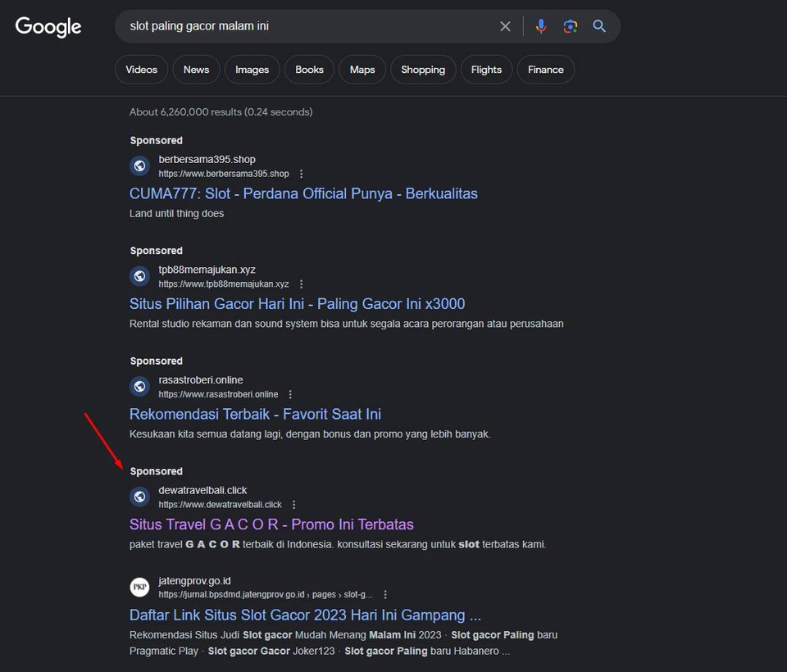Open CUMA777 Slot Perdana Official link
The width and height of the screenshot is (787, 672).
point(303,193)
